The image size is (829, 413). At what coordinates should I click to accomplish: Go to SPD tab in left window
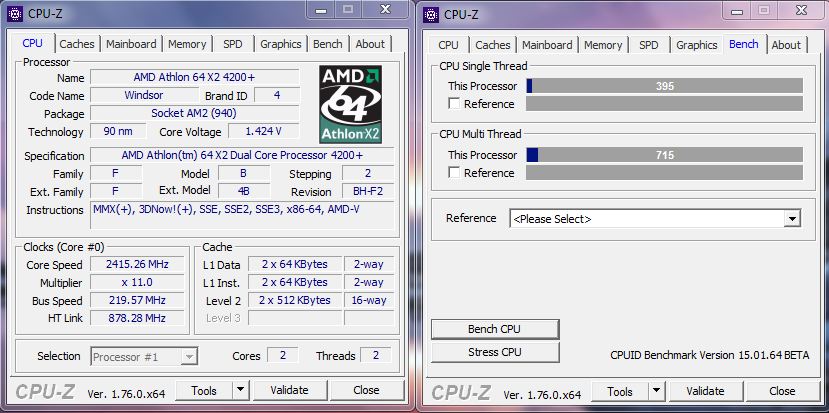coord(233,44)
